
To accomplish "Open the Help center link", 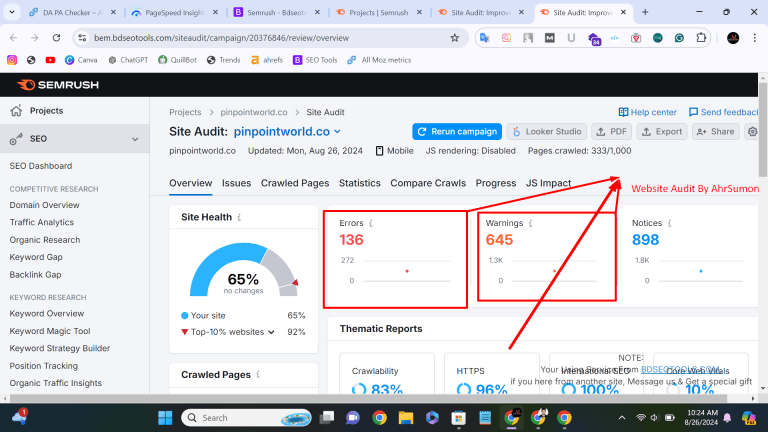I will click(647, 112).
